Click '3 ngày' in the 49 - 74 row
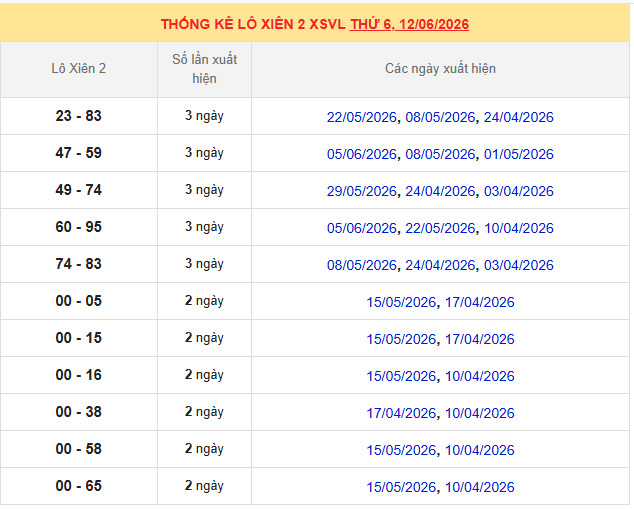 [x=204, y=190]
